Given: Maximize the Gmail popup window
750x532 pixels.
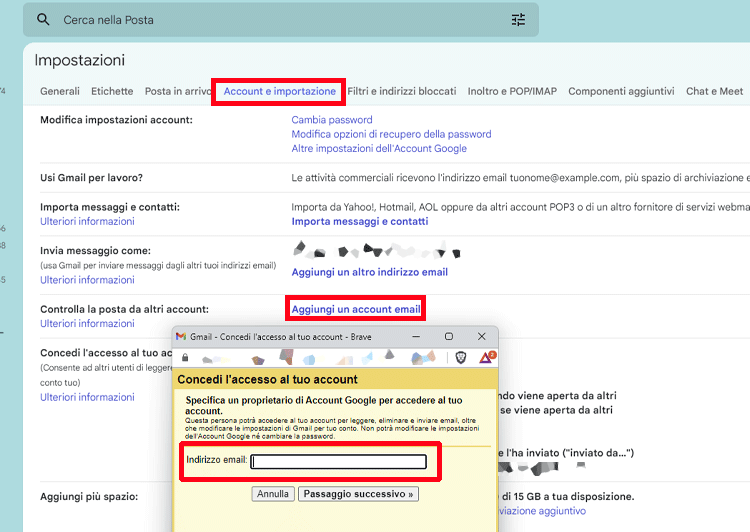Looking at the screenshot, I should [x=449, y=336].
